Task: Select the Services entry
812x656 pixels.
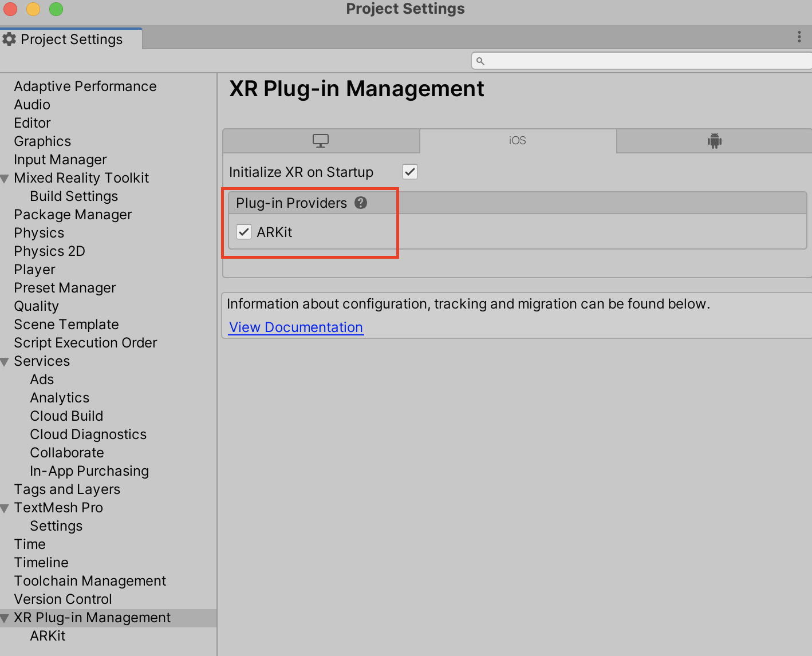Action: coord(42,361)
